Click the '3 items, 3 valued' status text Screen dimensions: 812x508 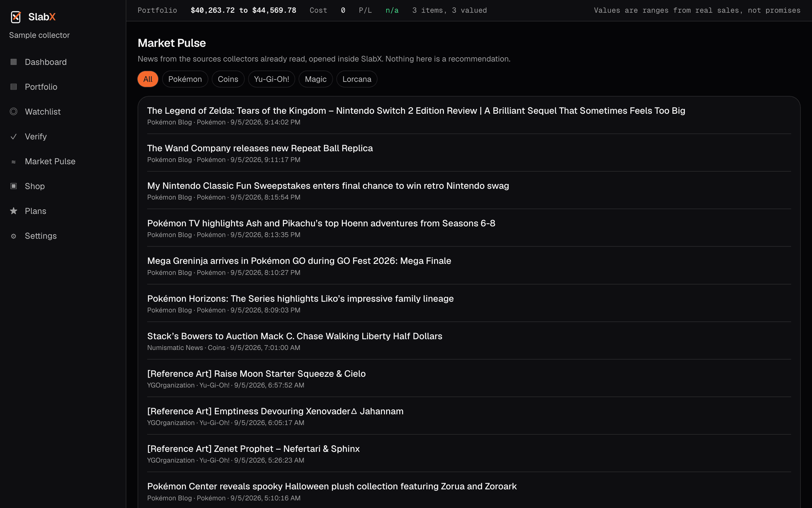coord(449,10)
